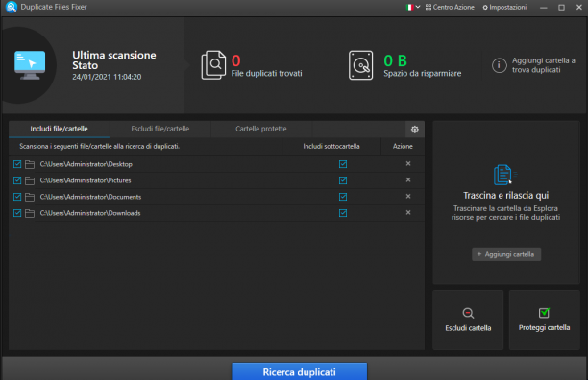Click the Ricerca duplicati button

299,371
